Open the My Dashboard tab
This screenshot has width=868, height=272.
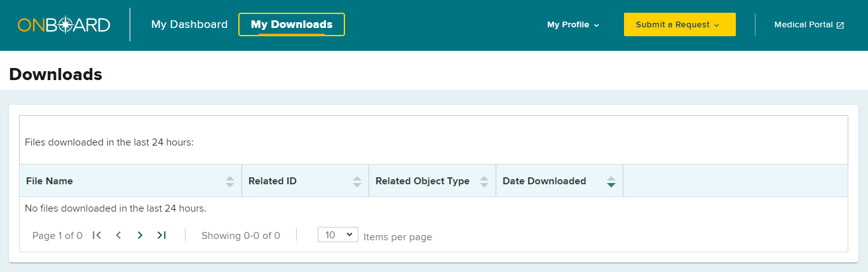(189, 25)
